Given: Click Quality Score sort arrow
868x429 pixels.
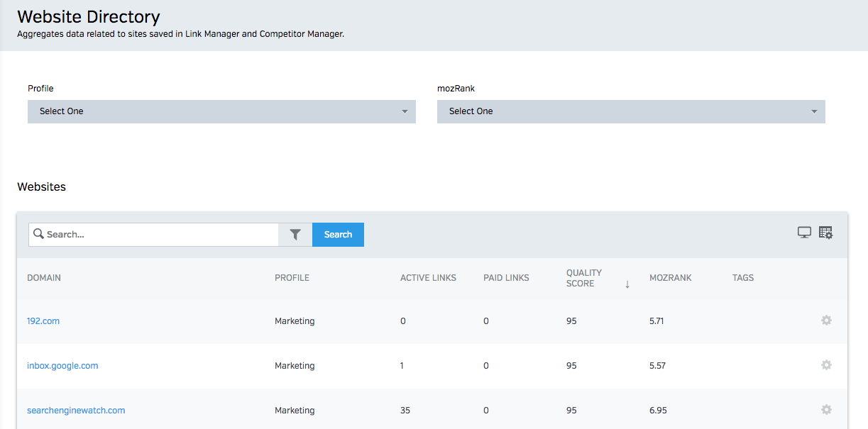Looking at the screenshot, I should (627, 284).
